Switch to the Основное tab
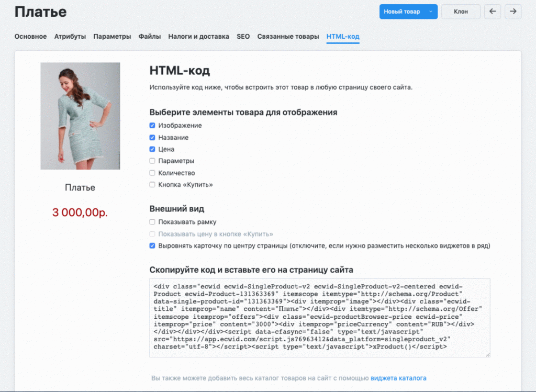 [x=30, y=37]
